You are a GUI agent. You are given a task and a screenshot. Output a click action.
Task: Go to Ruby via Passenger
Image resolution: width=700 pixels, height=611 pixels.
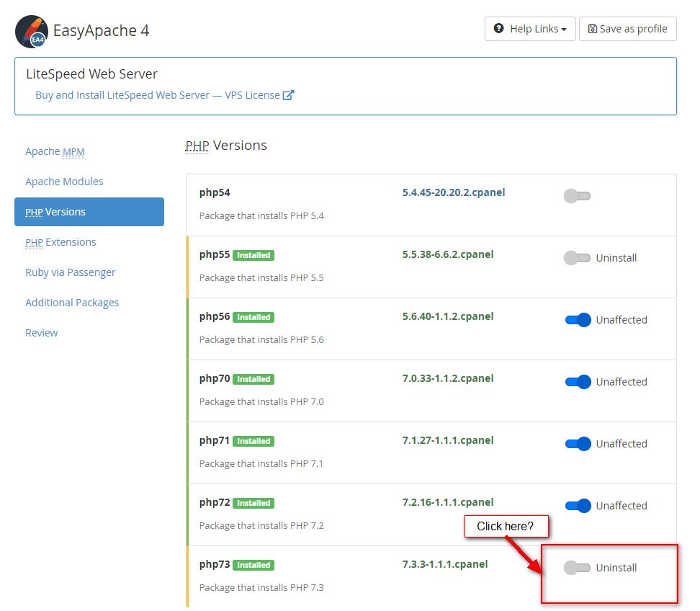pos(70,272)
